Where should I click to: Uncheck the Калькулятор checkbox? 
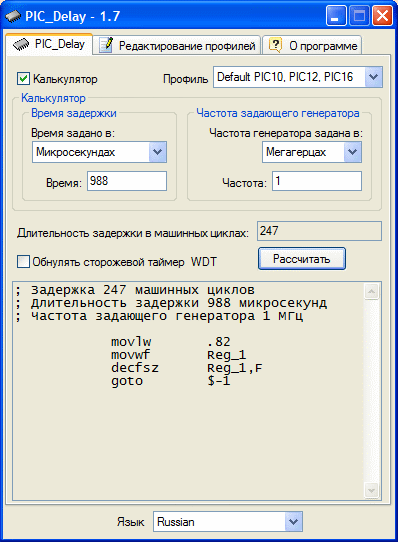click(23, 79)
